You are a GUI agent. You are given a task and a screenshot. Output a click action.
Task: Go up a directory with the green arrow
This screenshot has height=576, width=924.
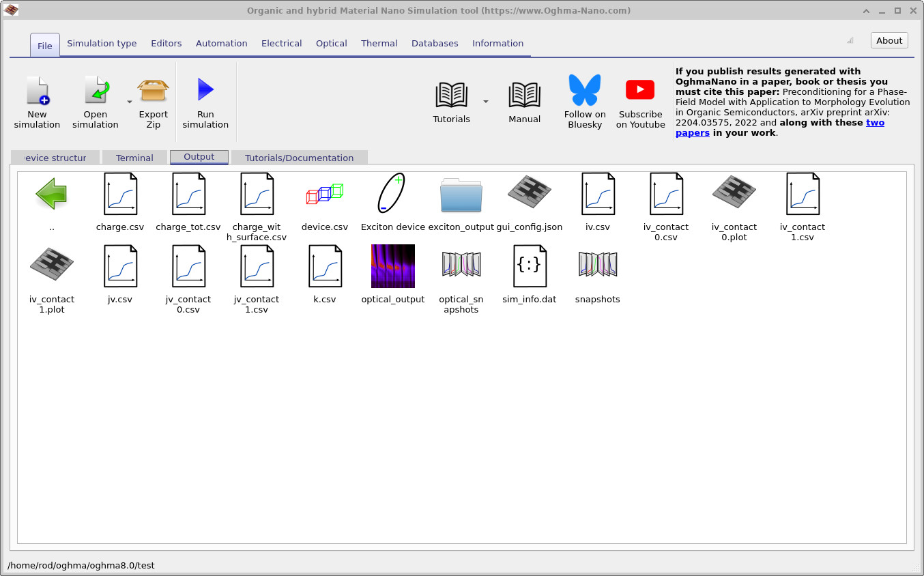tap(51, 193)
